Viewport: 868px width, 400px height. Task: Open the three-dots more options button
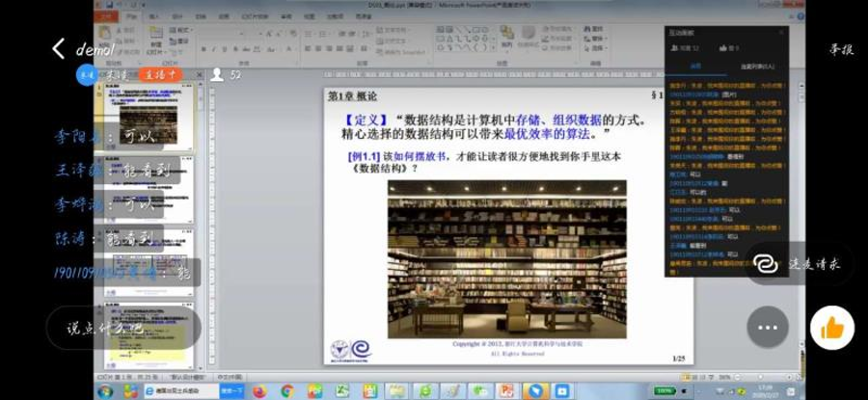tap(767, 327)
